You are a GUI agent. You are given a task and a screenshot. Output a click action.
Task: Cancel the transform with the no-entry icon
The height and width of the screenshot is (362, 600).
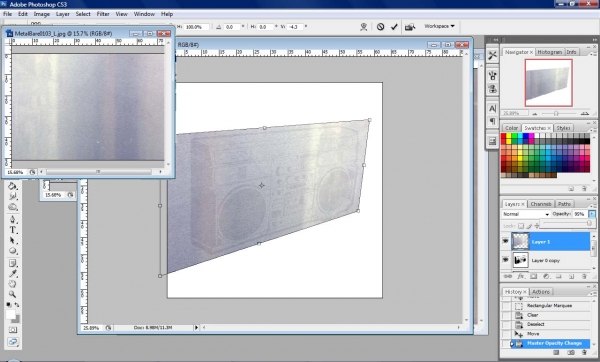pos(380,27)
